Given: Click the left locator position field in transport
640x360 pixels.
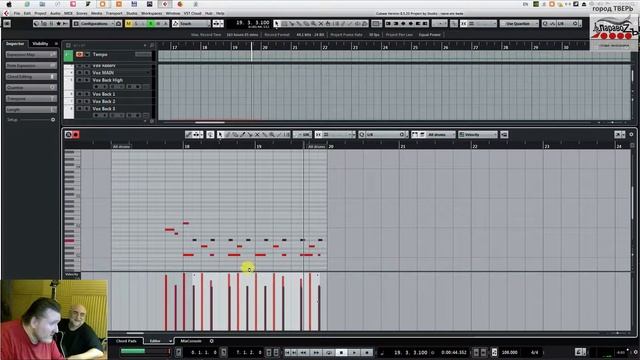Looking at the screenshot, I should [204, 352].
